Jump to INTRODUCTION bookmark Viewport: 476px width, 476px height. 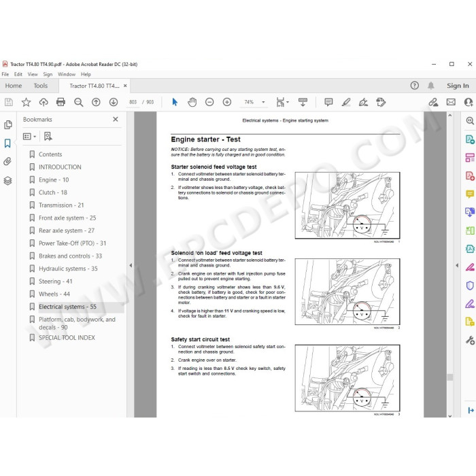[60, 167]
